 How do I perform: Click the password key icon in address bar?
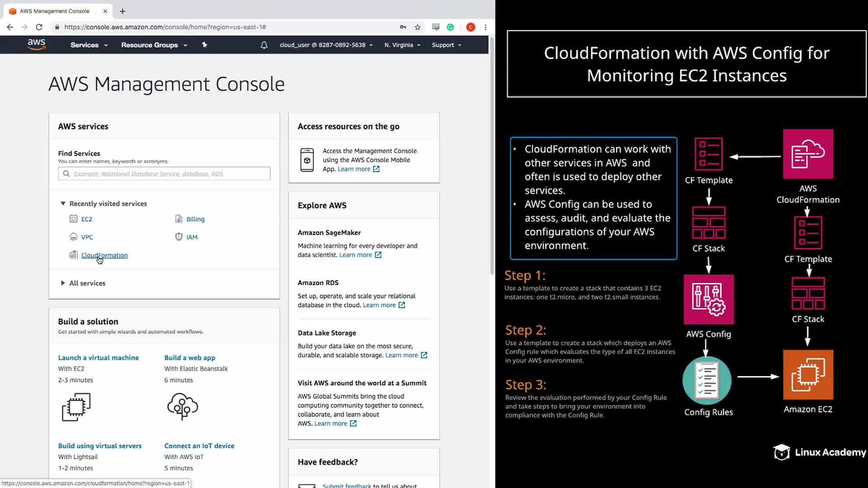pyautogui.click(x=403, y=27)
